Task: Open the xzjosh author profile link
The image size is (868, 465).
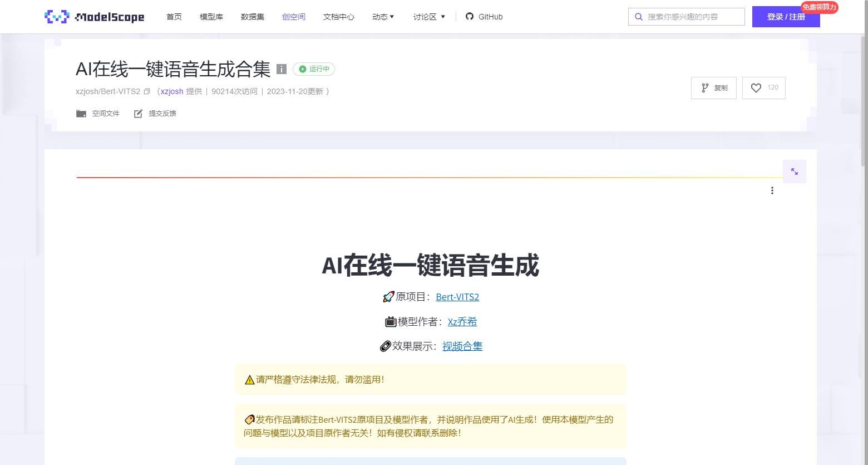Action: [172, 91]
